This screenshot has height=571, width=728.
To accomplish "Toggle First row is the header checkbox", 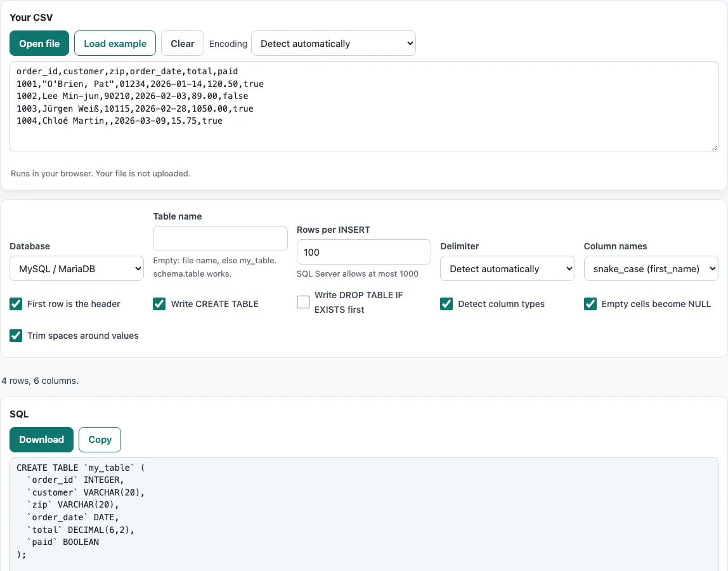I will pyautogui.click(x=16, y=304).
